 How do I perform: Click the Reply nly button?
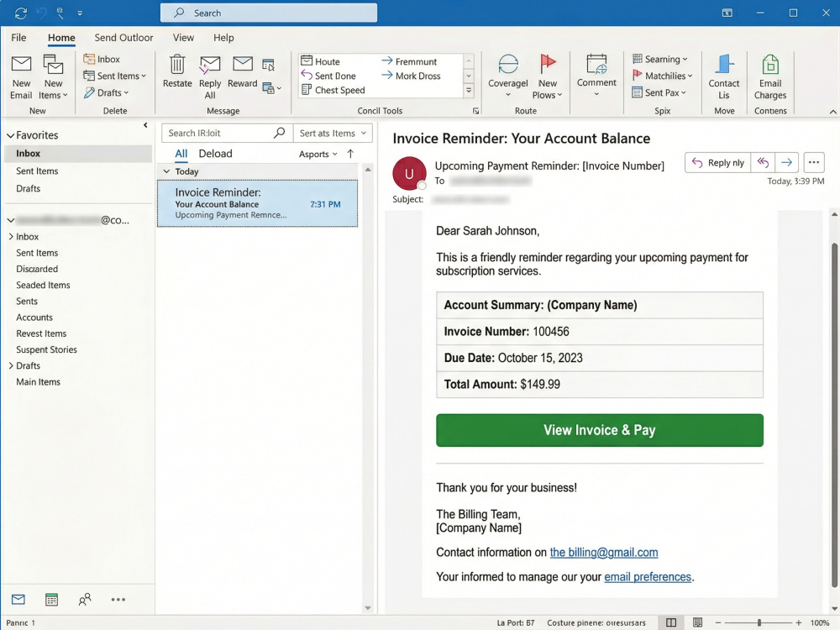click(x=718, y=162)
